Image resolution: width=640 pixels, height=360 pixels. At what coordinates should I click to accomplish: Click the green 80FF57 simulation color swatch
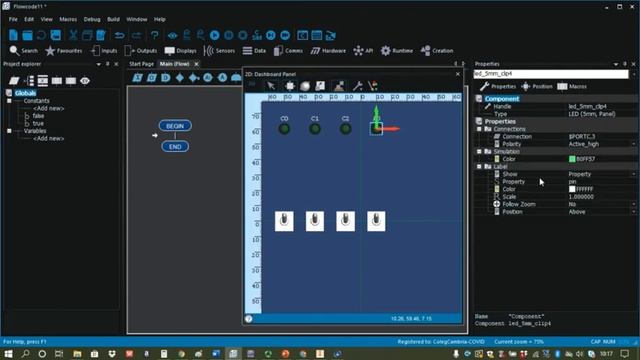(x=572, y=159)
